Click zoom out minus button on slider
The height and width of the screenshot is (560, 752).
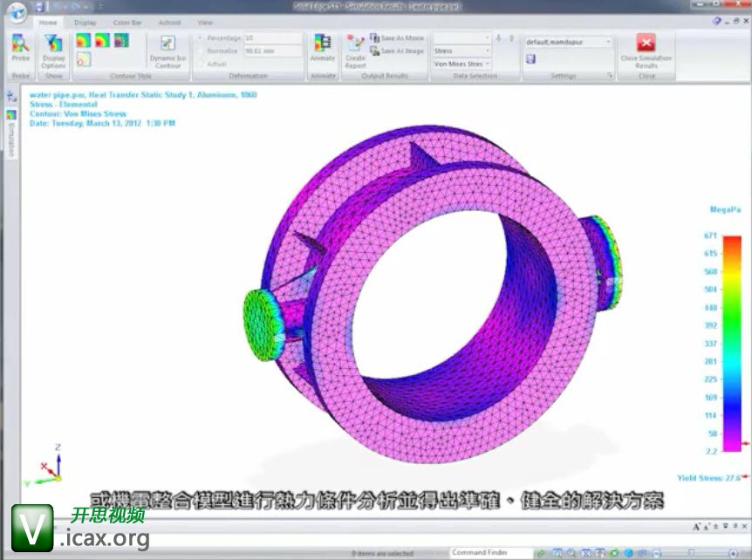click(x=657, y=553)
